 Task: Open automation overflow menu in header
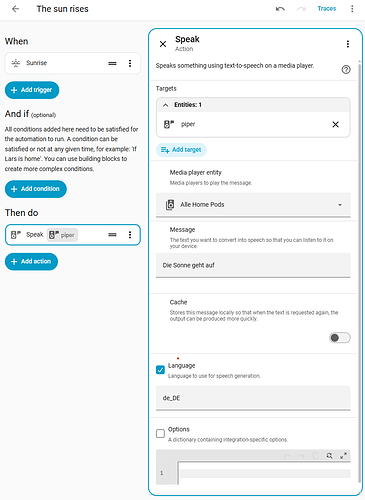pyautogui.click(x=352, y=9)
